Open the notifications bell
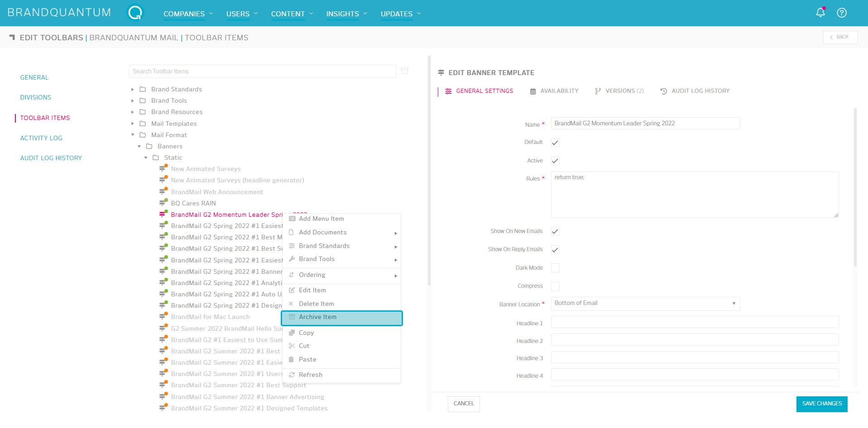 click(820, 13)
